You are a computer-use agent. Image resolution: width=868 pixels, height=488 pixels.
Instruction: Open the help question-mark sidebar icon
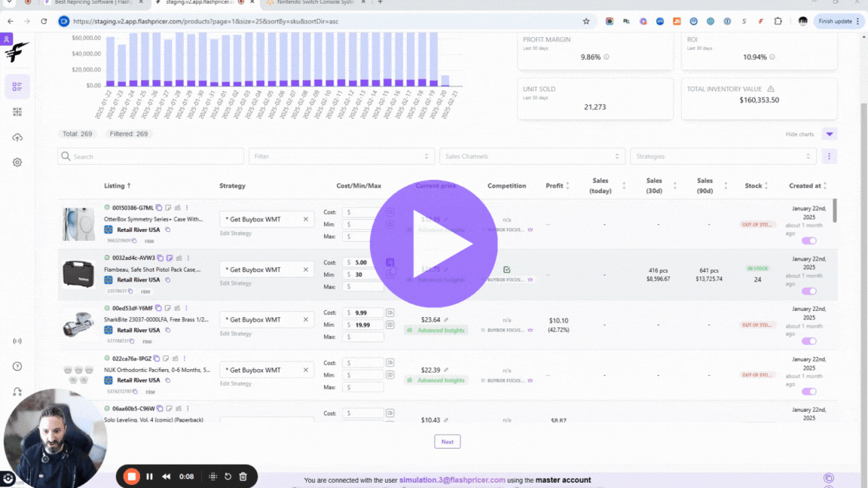[x=17, y=366]
